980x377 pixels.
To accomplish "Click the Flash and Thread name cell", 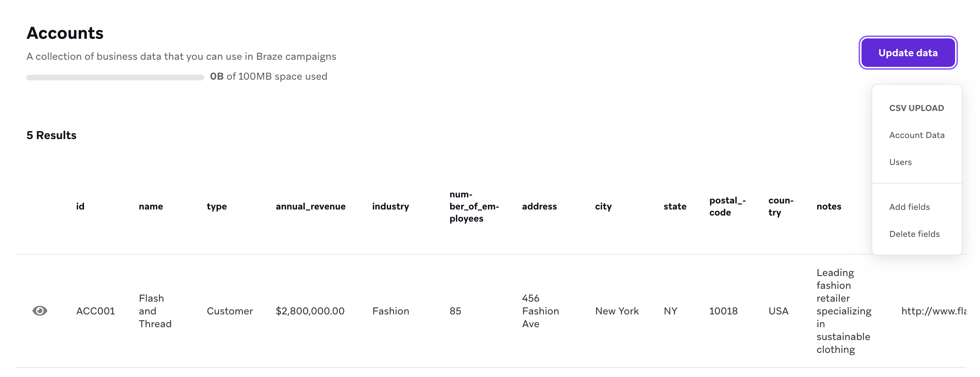I will pyautogui.click(x=155, y=311).
